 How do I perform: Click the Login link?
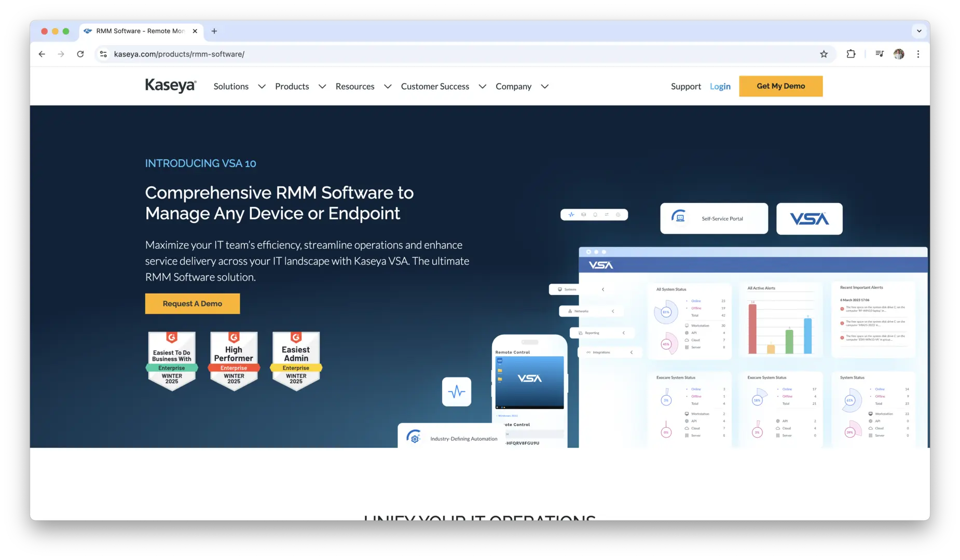click(720, 87)
